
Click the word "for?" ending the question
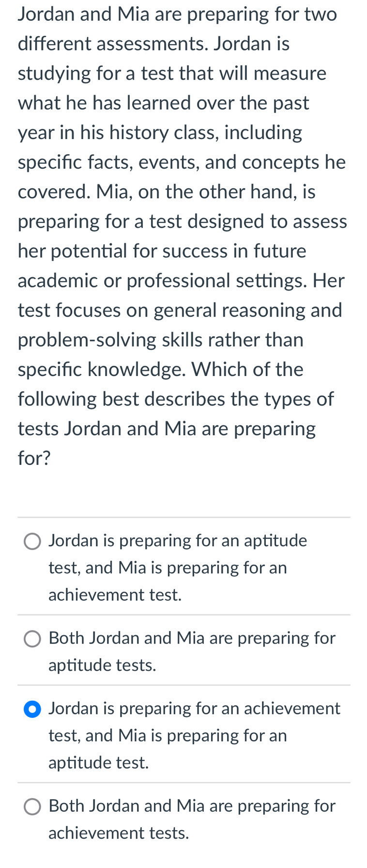click(34, 458)
